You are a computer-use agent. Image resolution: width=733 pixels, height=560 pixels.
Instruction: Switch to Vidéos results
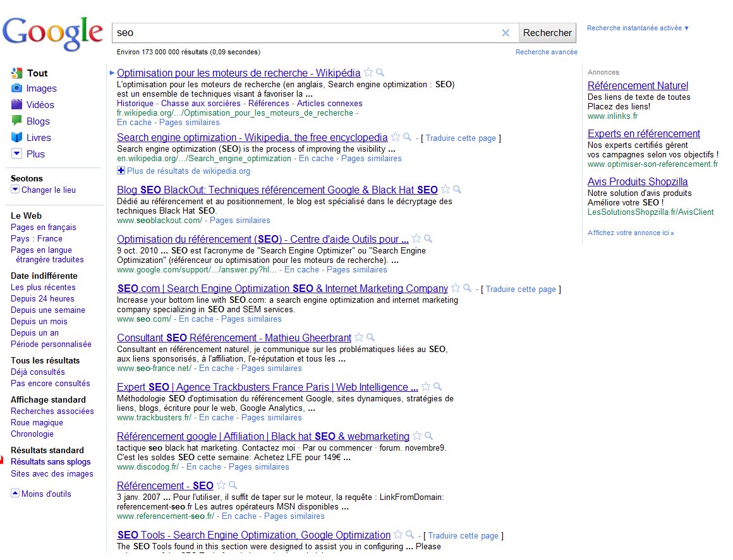tap(40, 105)
